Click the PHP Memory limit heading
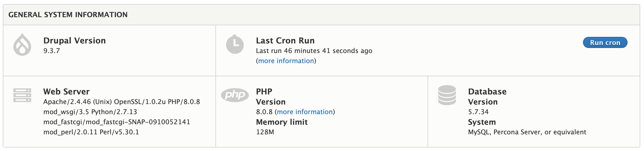The height and width of the screenshot is (151, 644). (282, 122)
